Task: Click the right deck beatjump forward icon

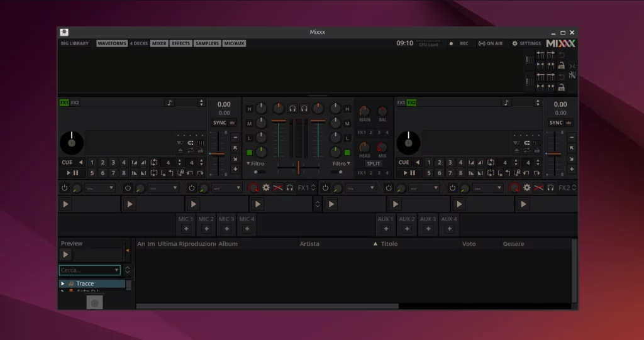Action: pyautogui.click(x=537, y=173)
